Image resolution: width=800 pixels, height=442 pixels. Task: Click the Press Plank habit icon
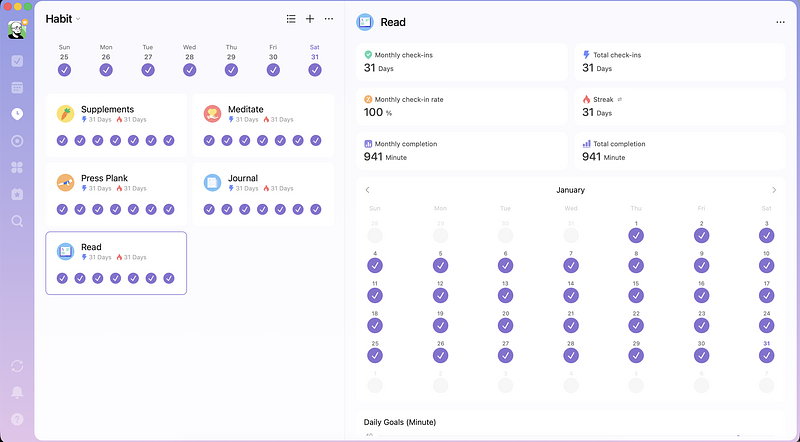[65, 183]
